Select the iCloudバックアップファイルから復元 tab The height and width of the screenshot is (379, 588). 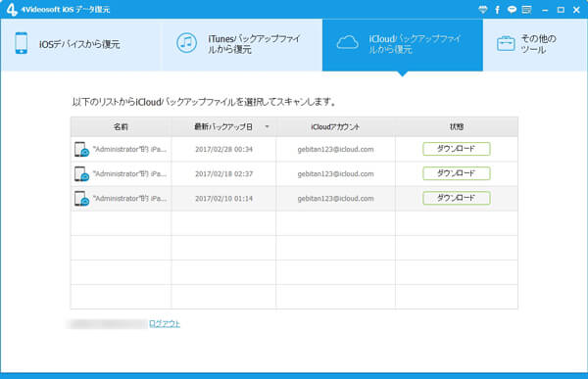pos(403,45)
